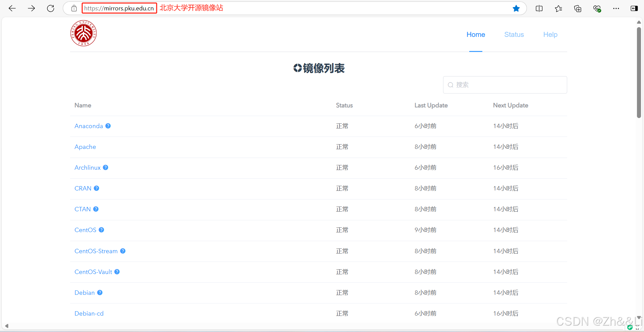Open the CentOS-Vault mirror link

[93, 272]
